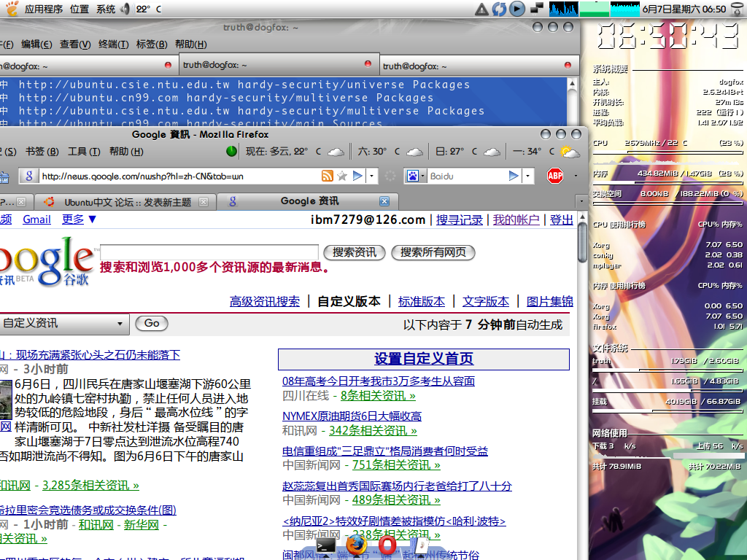Viewport: 747px width, 560px height.
Task: Click the blue update refresh tray icon
Action: (x=499, y=9)
